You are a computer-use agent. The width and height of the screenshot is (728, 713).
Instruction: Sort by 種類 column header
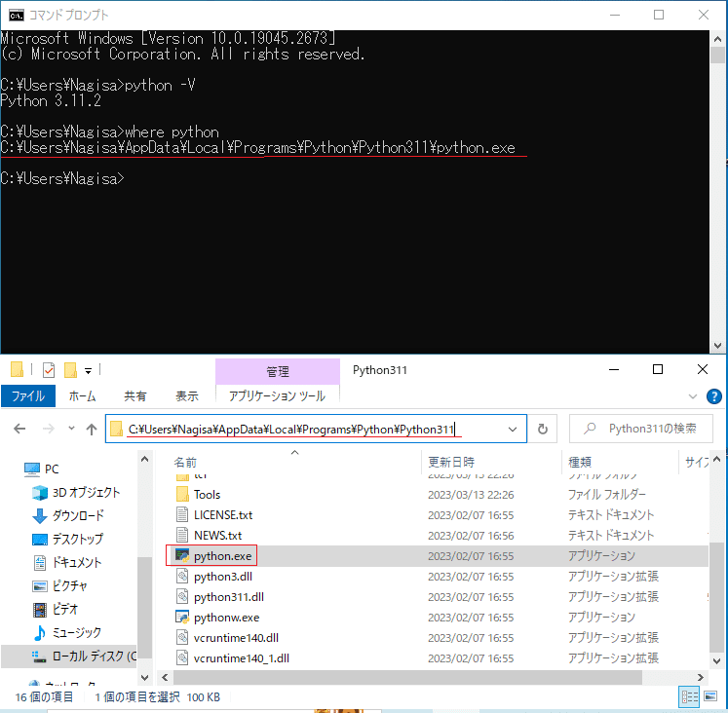[x=580, y=462]
